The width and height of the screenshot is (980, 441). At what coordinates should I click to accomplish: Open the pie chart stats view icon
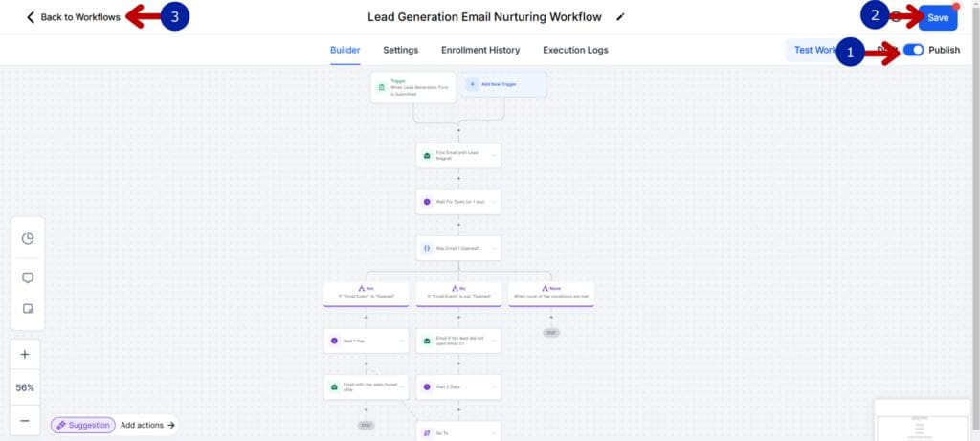(28, 238)
